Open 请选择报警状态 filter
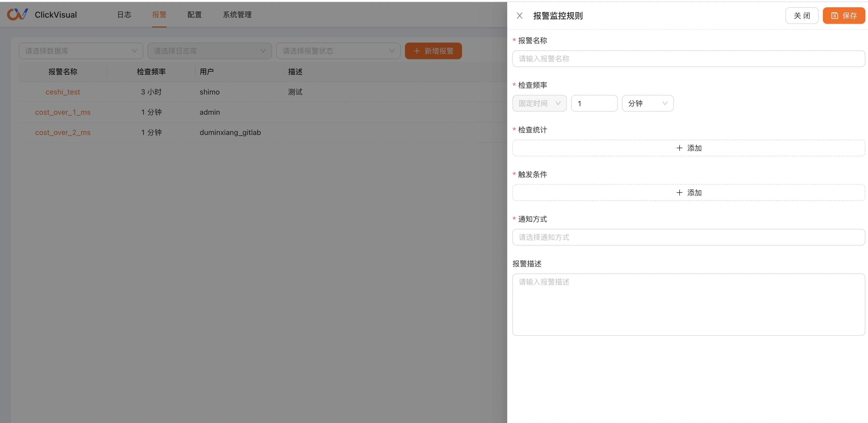The image size is (868, 423). click(338, 51)
